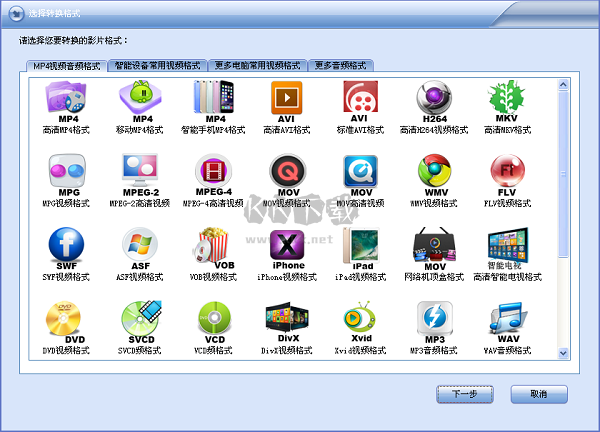Pick the 高清智能电视格式 icon
Viewport: 600px width, 432px height.
507,245
